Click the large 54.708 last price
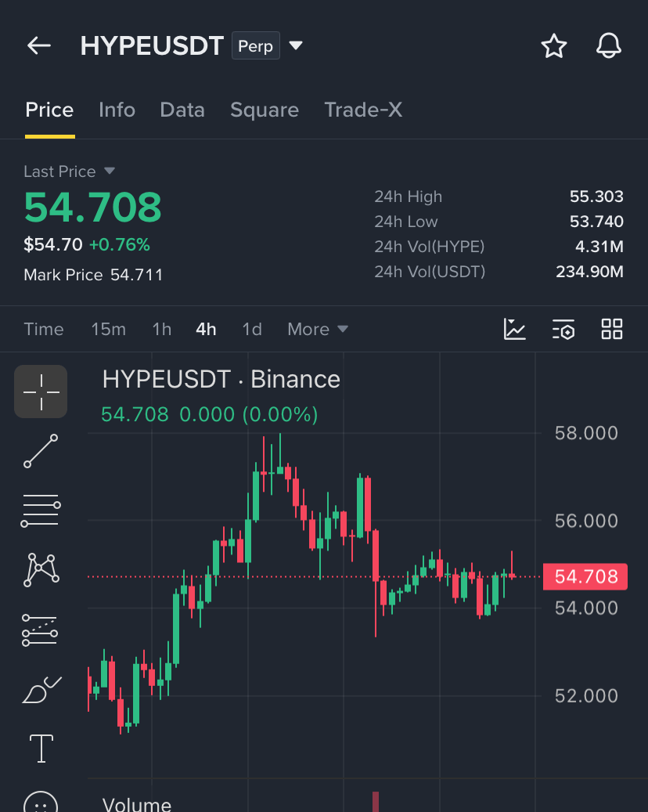This screenshot has width=648, height=812. (x=92, y=208)
